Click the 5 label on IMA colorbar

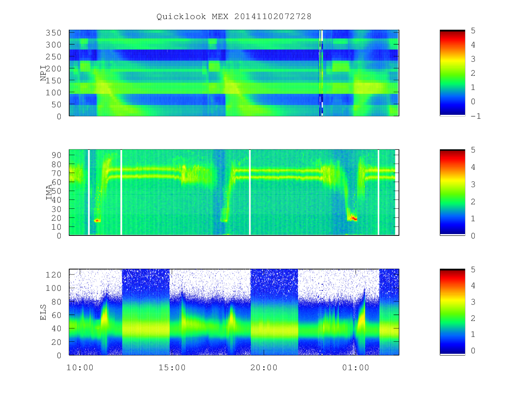pos(473,150)
